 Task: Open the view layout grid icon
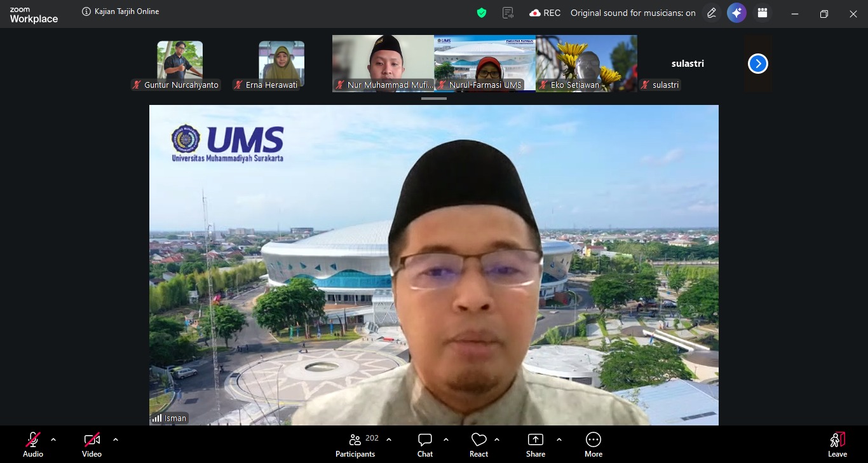(763, 13)
